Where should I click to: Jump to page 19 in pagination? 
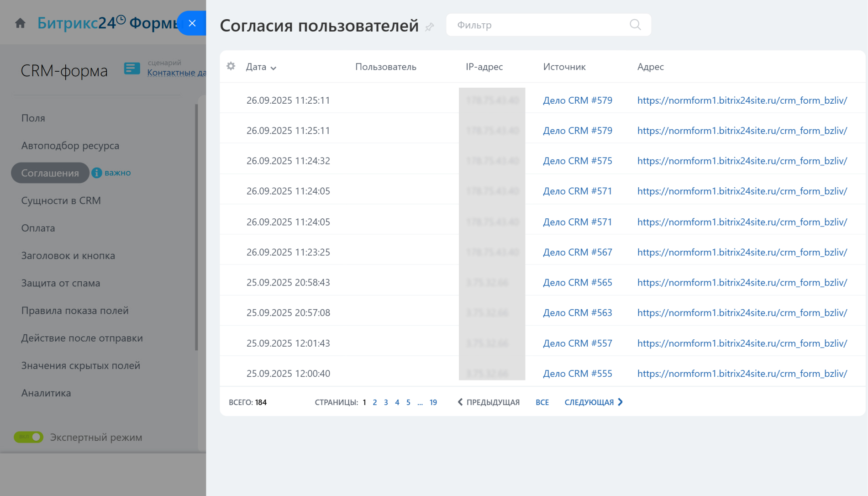tap(433, 402)
